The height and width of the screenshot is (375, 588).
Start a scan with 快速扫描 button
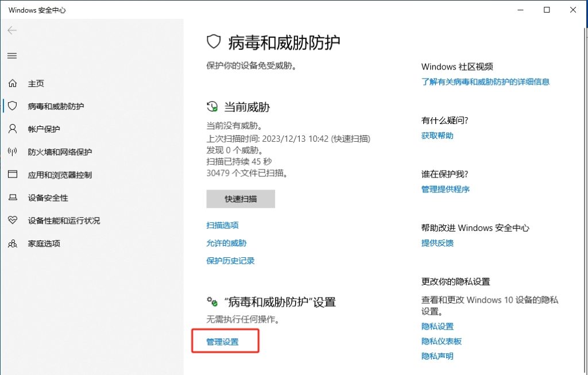[x=241, y=199]
